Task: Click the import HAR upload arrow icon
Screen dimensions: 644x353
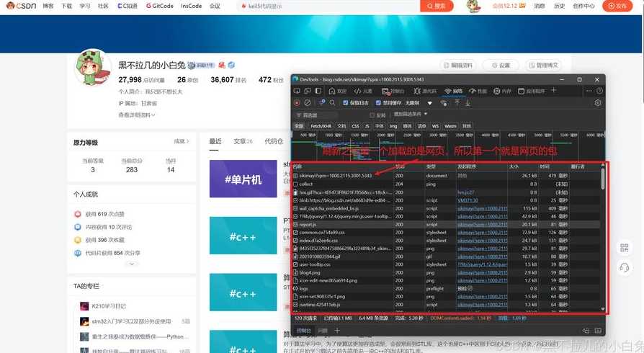Action: coord(457,103)
